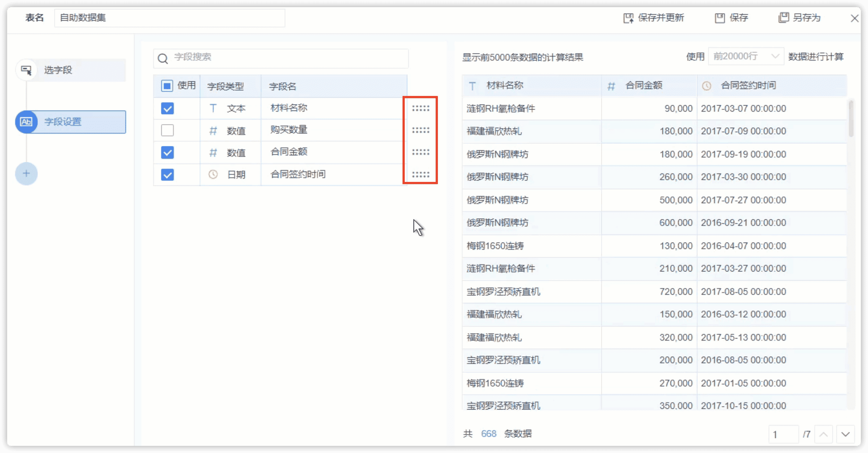Click the date clock icon for 合同签约时间 row

click(213, 174)
